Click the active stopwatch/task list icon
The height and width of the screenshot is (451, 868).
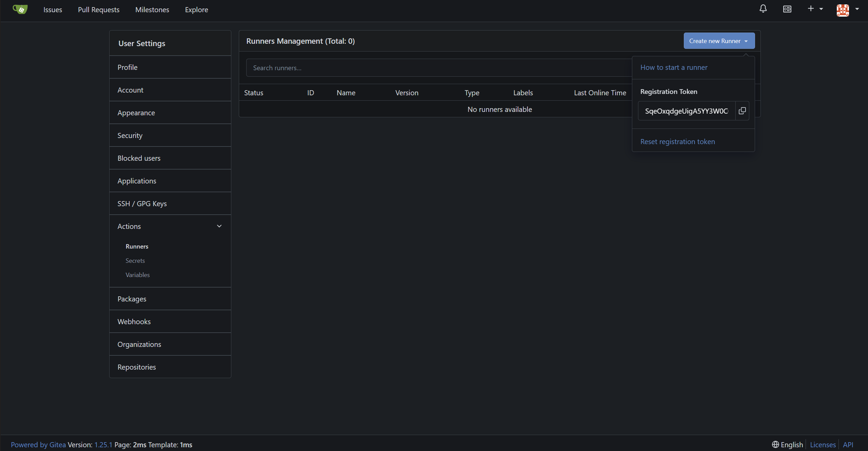[787, 9]
